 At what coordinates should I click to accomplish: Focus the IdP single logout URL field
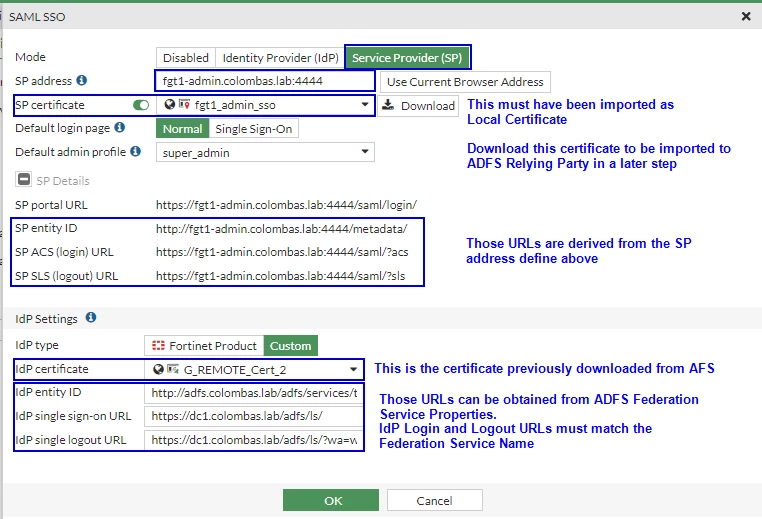(x=254, y=440)
